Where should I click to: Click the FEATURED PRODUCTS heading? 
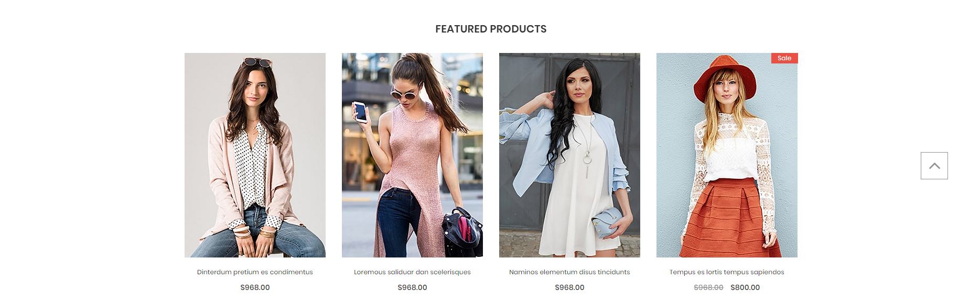pyautogui.click(x=491, y=29)
